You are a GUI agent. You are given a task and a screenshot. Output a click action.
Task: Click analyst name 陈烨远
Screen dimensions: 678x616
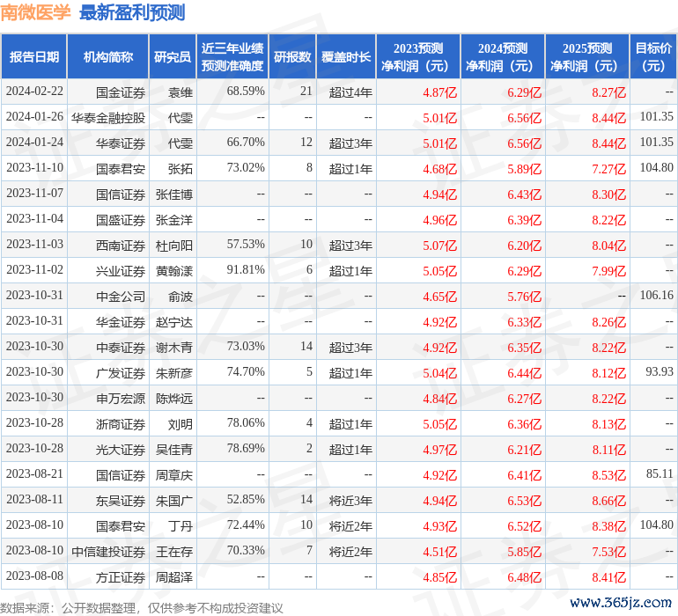[174, 398]
